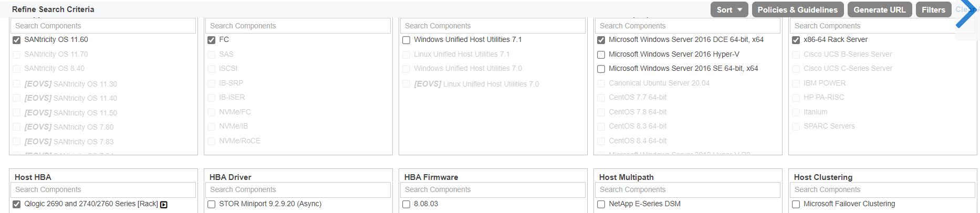Select Windows Server 2016 SE 64-bit, x64
The height and width of the screenshot is (213, 980).
[x=601, y=69]
